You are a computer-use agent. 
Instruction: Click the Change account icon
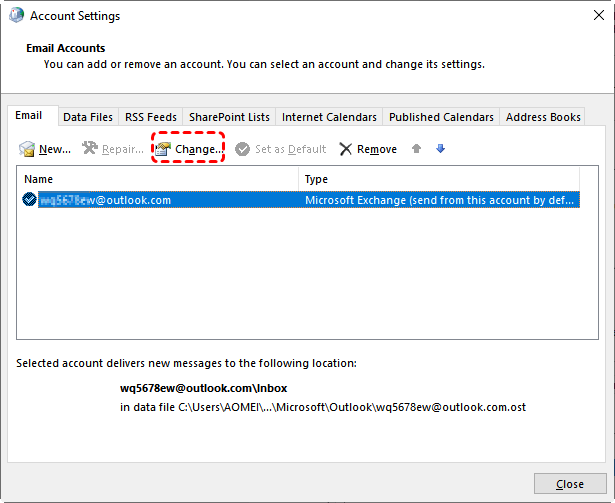pyautogui.click(x=163, y=149)
